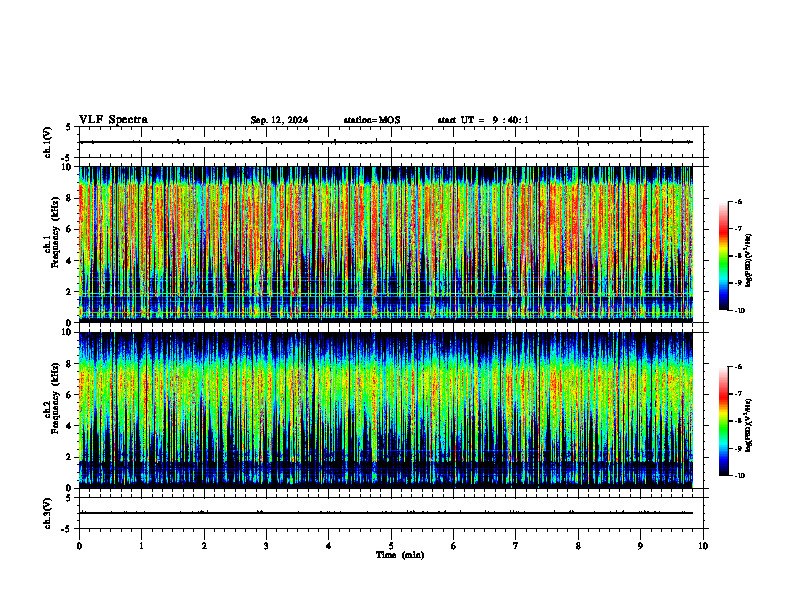Image resolution: width=792 pixels, height=612 pixels.
Task: Click the time-axis tick label "6"
Action: 454,546
